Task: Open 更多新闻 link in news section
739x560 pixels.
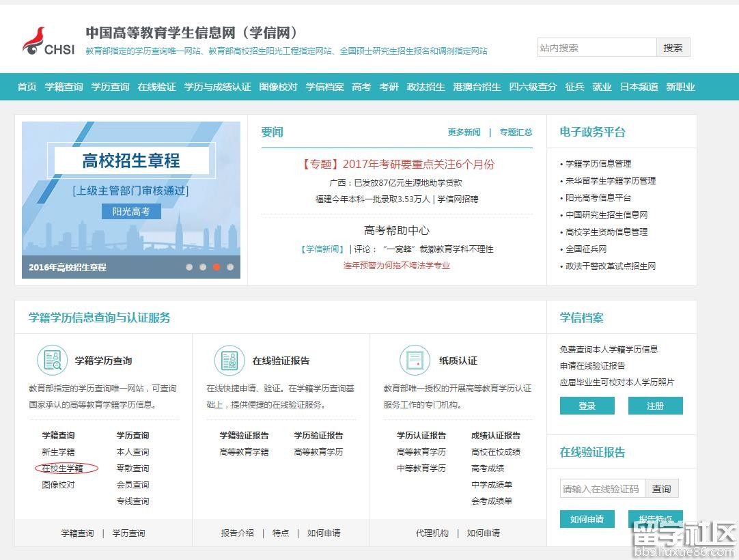Action: click(464, 132)
